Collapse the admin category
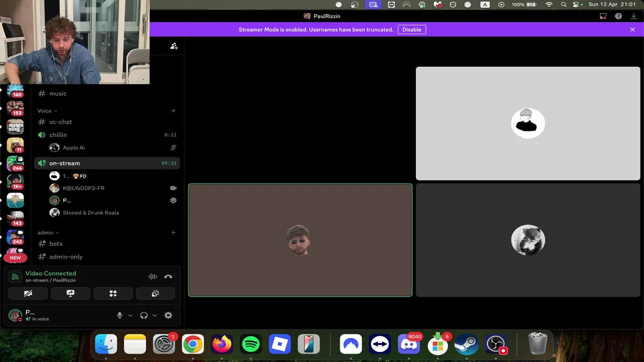 pos(48,232)
